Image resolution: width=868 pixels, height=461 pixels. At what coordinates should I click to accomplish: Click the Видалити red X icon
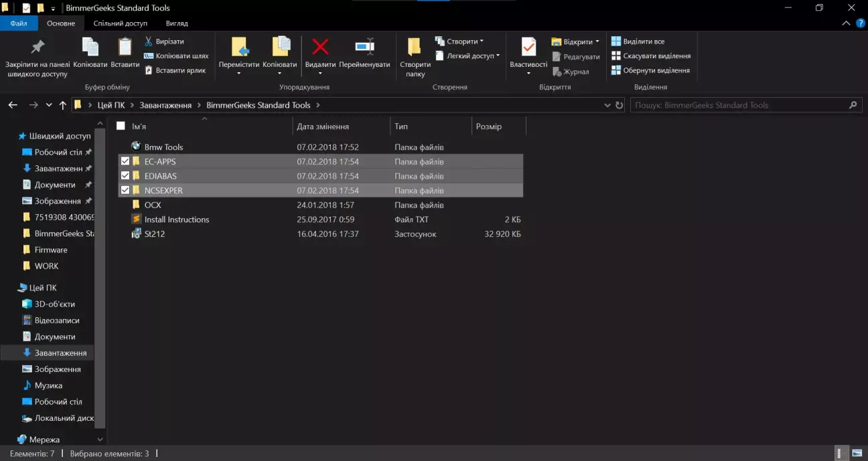point(320,47)
